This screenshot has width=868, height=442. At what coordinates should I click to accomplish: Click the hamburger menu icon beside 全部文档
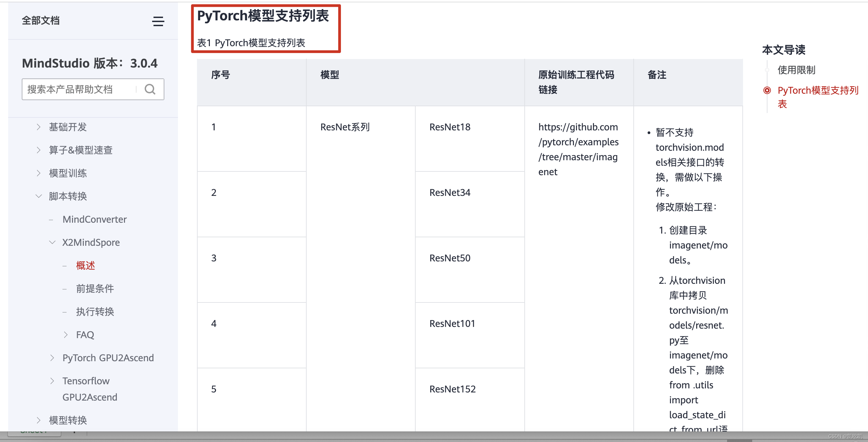click(158, 21)
